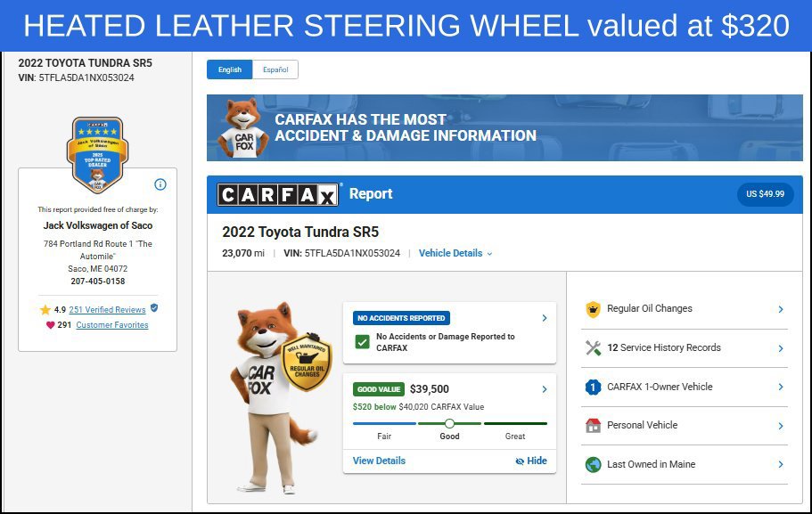
Task: Switch to the Español language tab
Action: [x=275, y=69]
